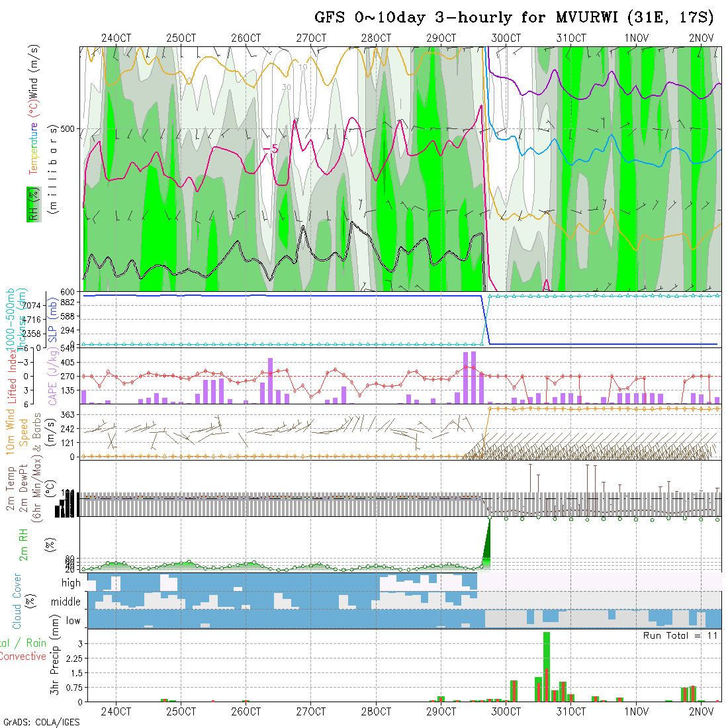The height and width of the screenshot is (728, 728).
Task: Click the GrADS: COLA/IGES credit text
Action: [x=41, y=722]
